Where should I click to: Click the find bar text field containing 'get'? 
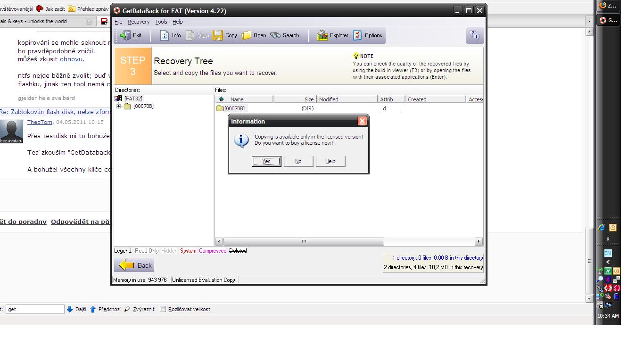tap(35, 309)
